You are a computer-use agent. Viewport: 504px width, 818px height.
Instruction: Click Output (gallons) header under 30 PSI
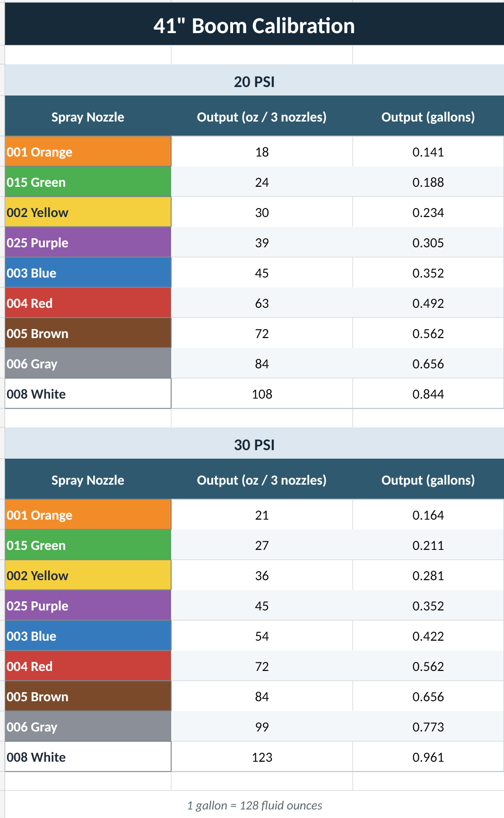[x=428, y=480]
